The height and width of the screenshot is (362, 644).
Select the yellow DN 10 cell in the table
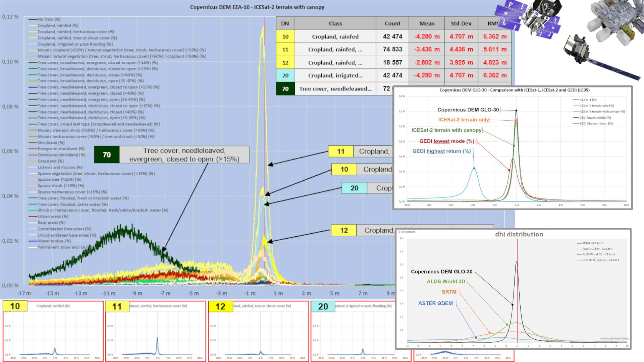(285, 37)
